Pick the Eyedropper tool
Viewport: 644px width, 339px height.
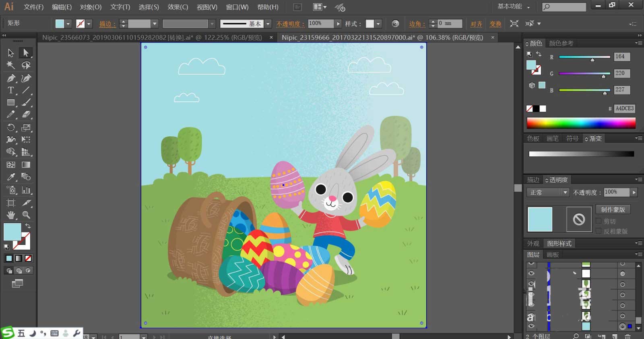point(11,177)
